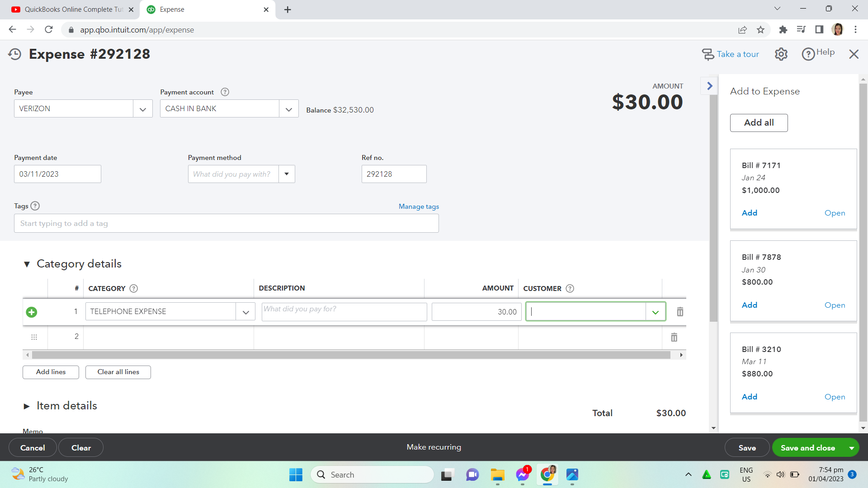Open the expense history clock icon
The width and height of the screenshot is (868, 488).
[x=14, y=54]
